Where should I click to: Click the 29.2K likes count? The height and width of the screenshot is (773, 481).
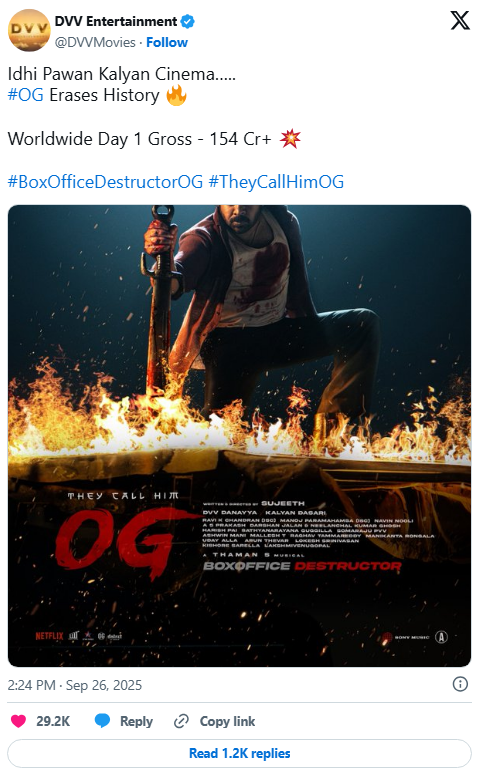pyautogui.click(x=53, y=721)
